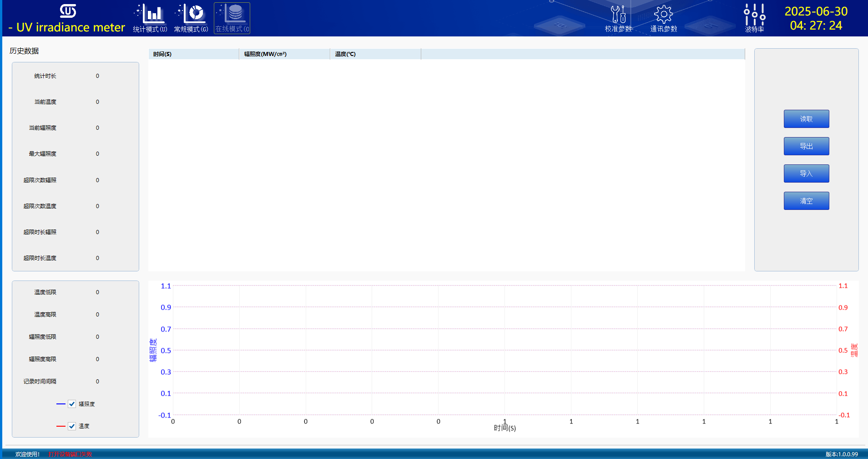Image resolution: width=868 pixels, height=459 pixels.
Task: Open 通讯参数 communication settings gear
Action: click(x=663, y=18)
